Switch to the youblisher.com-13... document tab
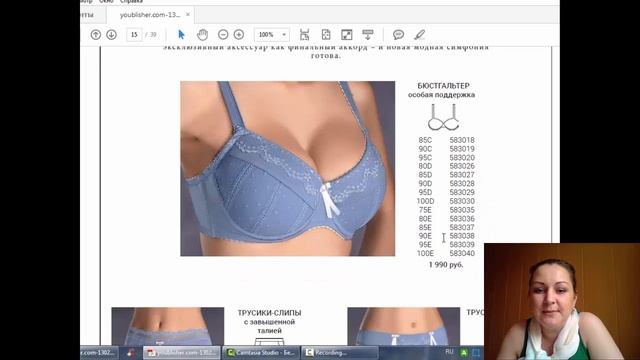640x360 pixels. 150,15
